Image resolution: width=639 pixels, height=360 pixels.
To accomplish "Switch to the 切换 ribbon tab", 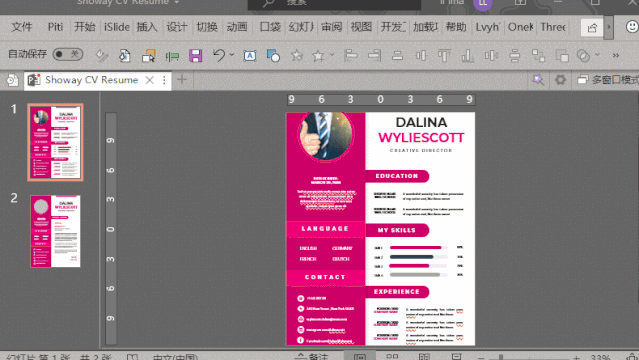I will click(x=207, y=27).
